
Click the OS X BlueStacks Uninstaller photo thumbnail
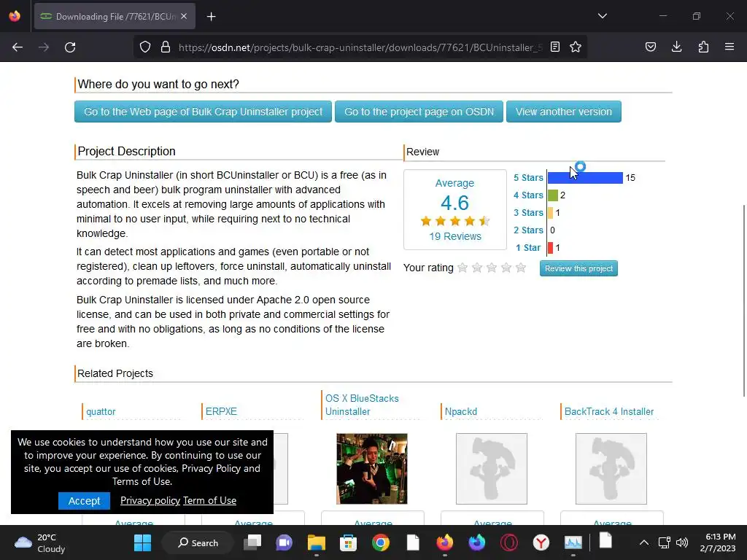click(x=372, y=469)
